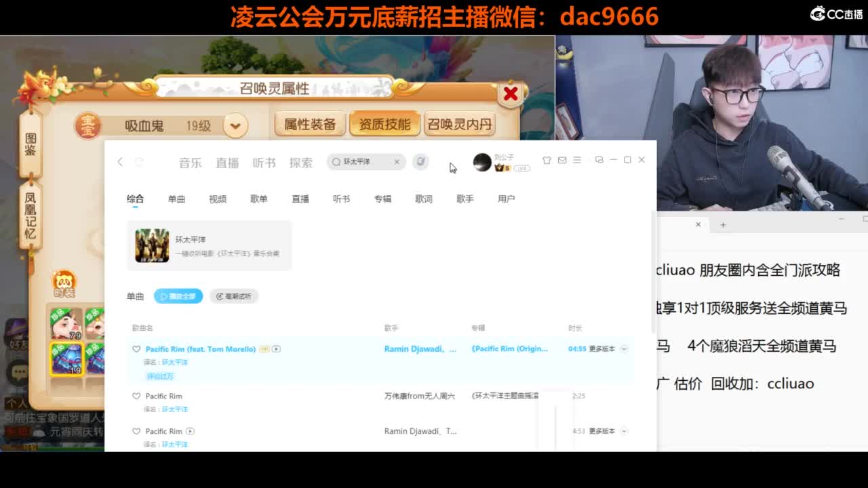868x488 pixels.
Task: Open the song title Pacific Rim (feat. Tom Morello)
Action: pos(201,349)
